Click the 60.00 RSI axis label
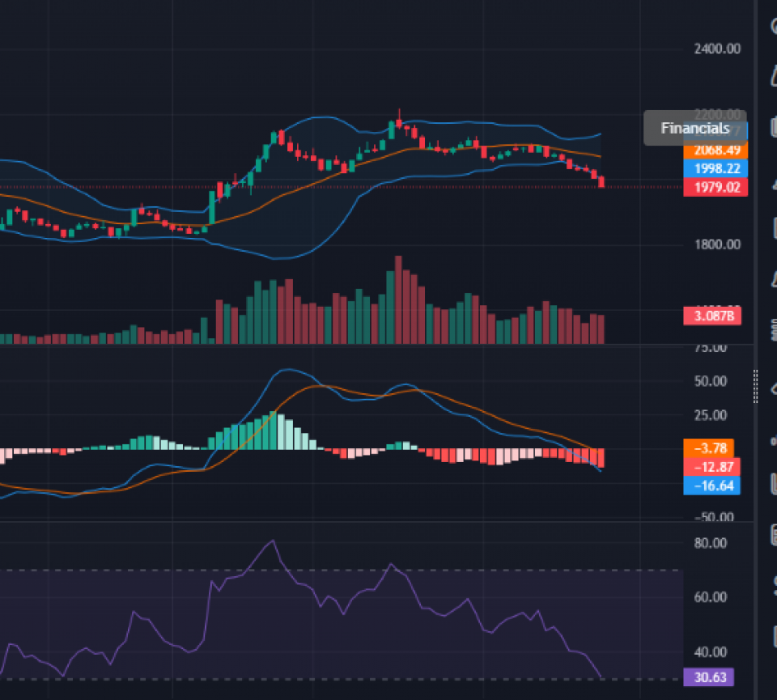The width and height of the screenshot is (777, 700). 710,597
